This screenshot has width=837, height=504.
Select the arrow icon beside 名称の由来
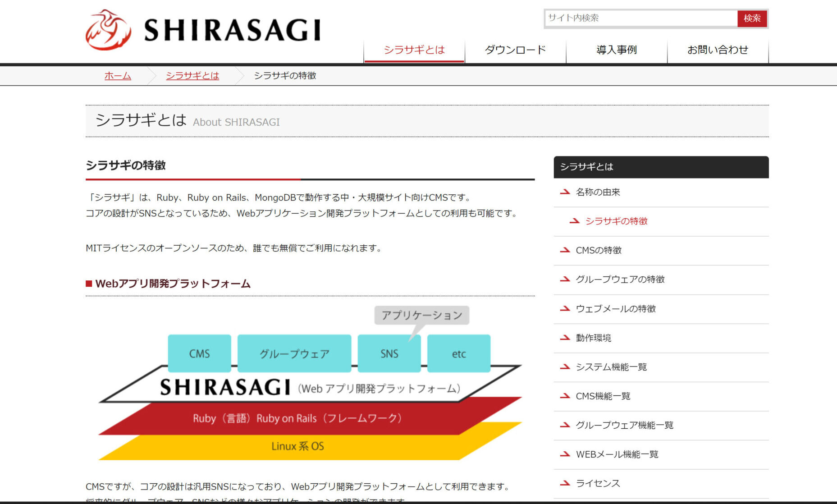[x=565, y=192]
